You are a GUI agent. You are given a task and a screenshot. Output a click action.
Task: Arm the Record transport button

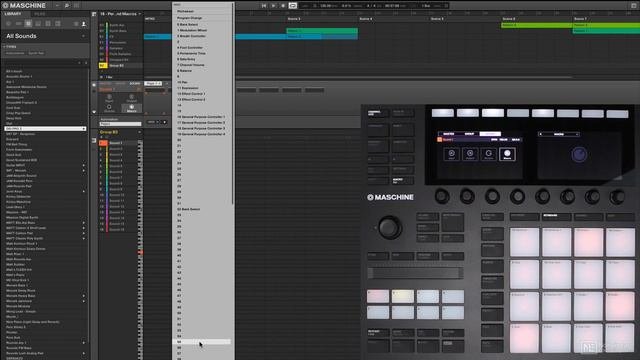[283, 6]
